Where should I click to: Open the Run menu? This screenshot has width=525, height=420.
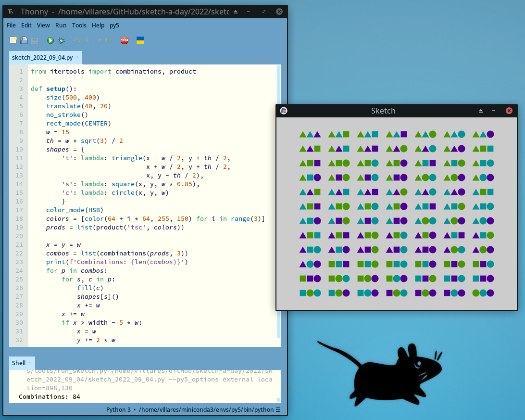tap(61, 25)
